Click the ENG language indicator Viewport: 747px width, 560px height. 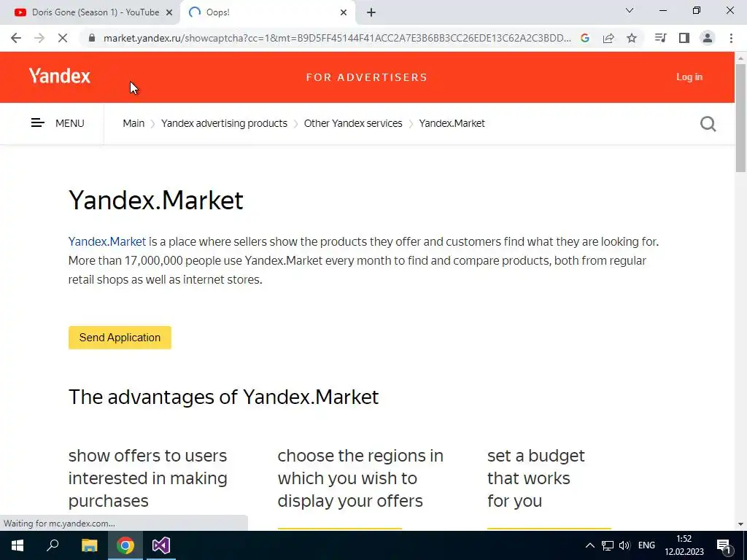tap(646, 545)
